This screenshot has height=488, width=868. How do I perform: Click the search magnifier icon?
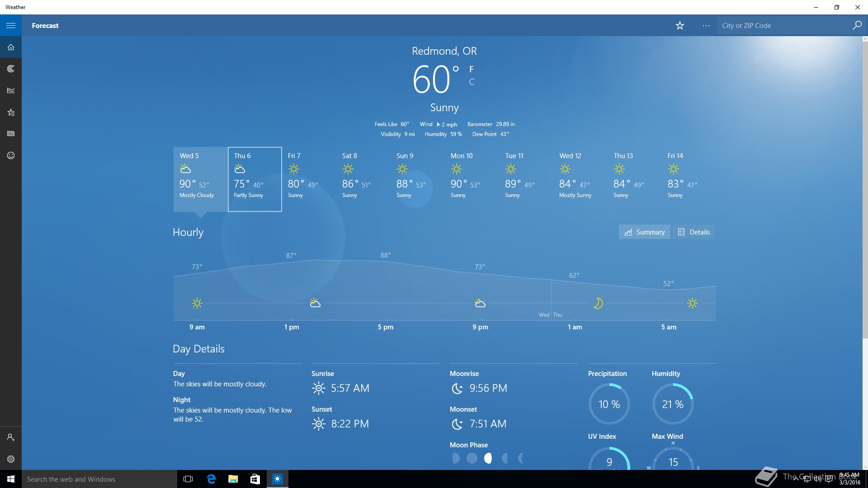tap(857, 25)
